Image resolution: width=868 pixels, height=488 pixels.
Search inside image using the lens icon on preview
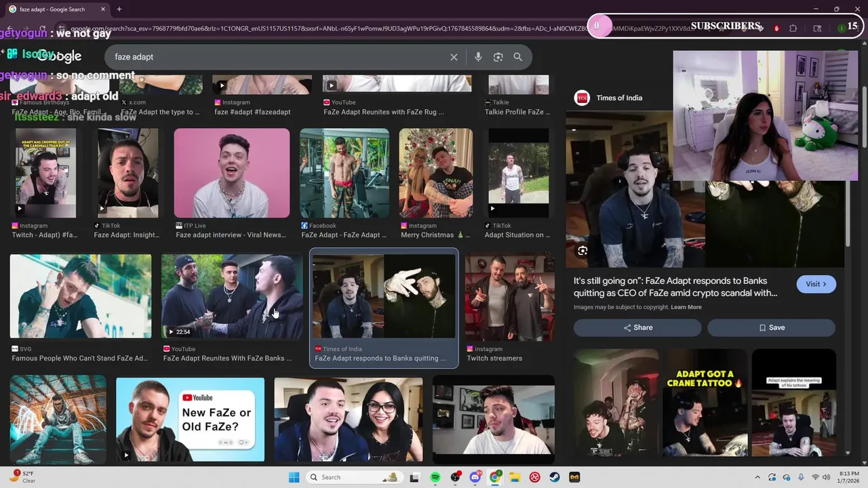(583, 251)
